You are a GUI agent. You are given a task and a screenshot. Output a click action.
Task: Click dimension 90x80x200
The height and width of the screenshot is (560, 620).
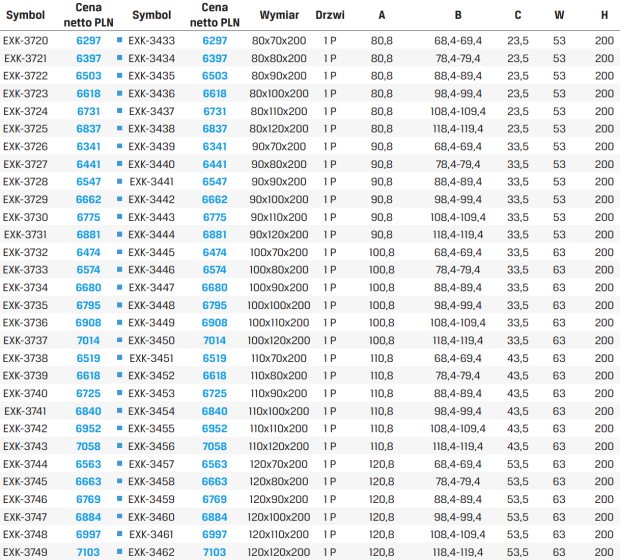[279, 165]
